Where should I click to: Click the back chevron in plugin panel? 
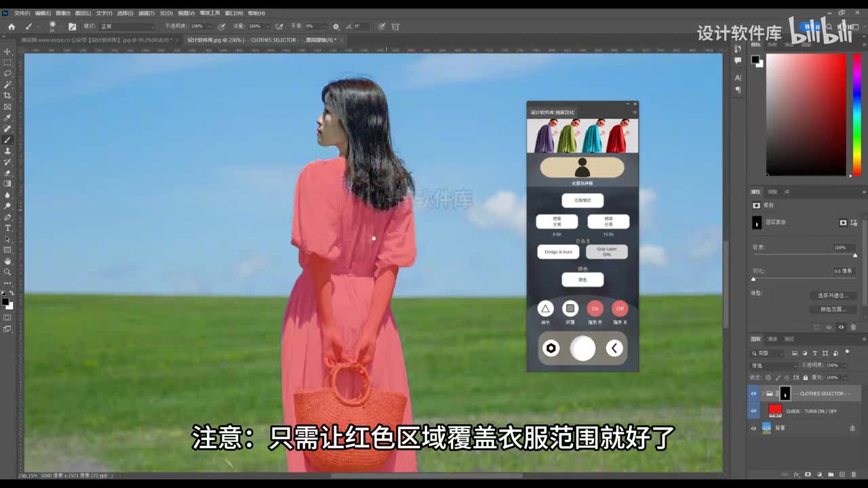pos(614,348)
